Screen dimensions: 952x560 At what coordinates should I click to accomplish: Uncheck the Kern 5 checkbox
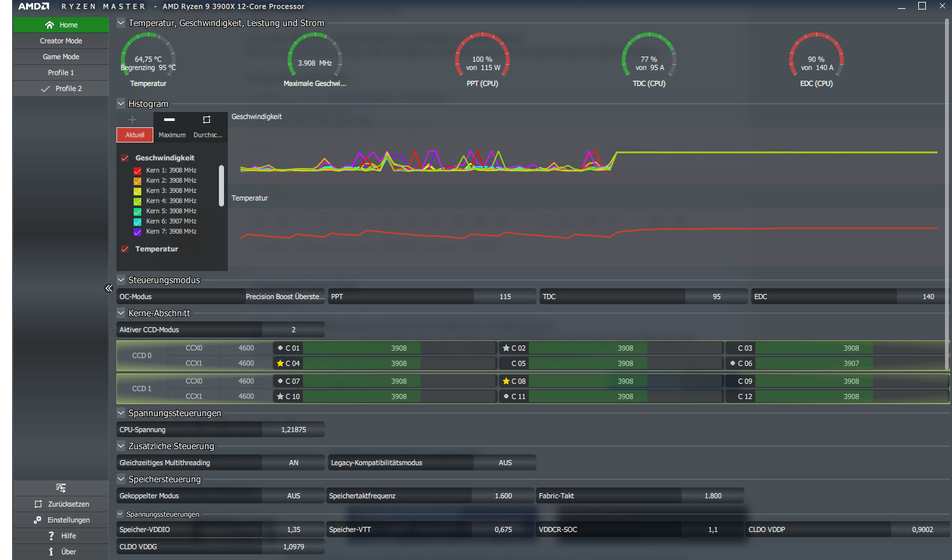pyautogui.click(x=137, y=211)
